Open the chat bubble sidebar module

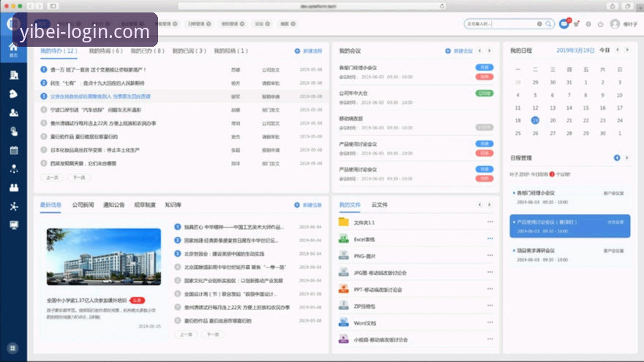(14, 94)
